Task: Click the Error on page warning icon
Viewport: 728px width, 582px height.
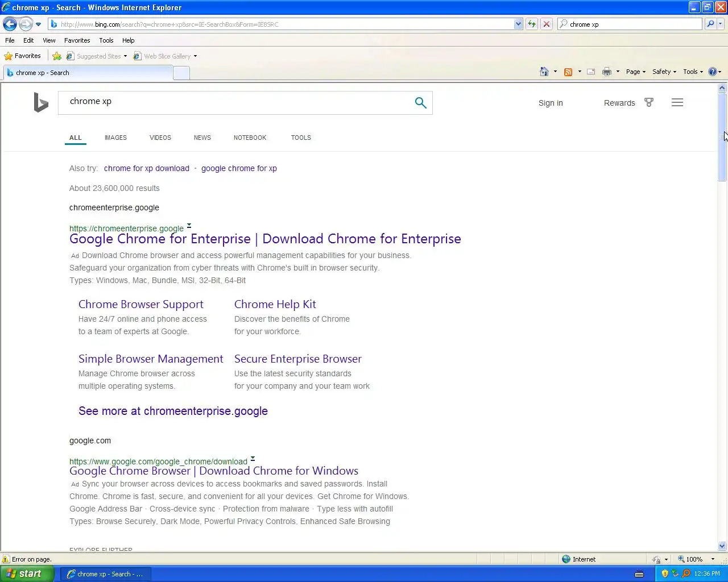Action: point(6,559)
